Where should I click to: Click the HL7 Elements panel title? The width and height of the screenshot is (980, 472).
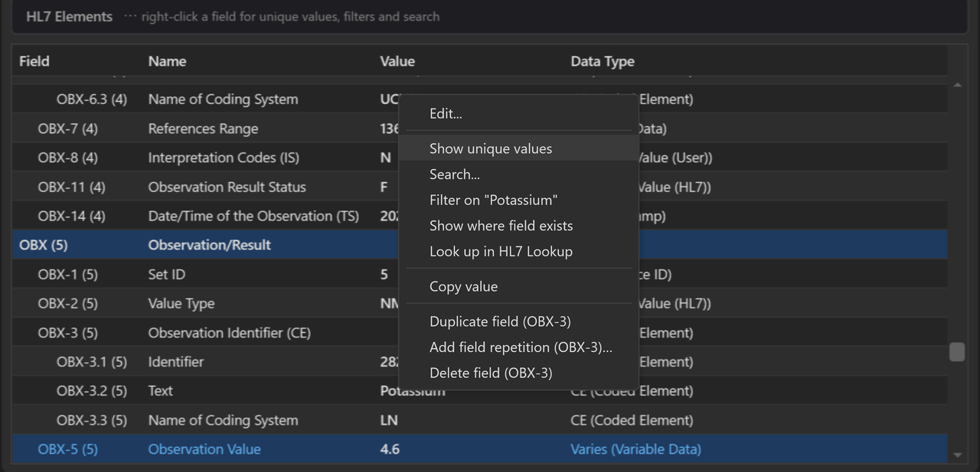[69, 16]
